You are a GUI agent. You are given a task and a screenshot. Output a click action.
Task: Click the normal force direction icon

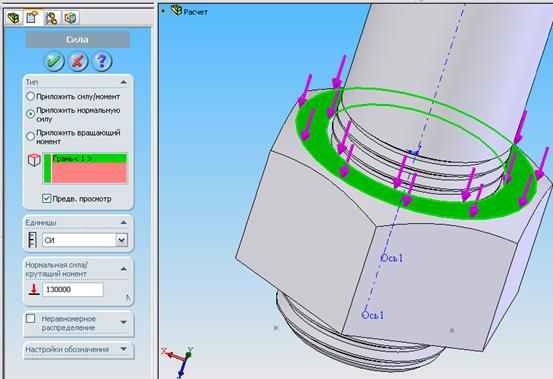34,289
